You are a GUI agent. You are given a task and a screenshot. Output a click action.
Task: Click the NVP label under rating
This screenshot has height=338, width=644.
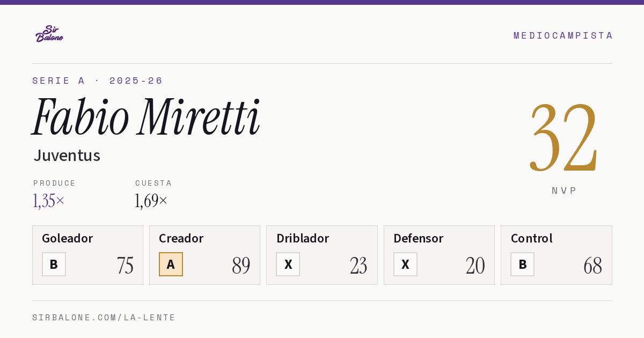564,190
